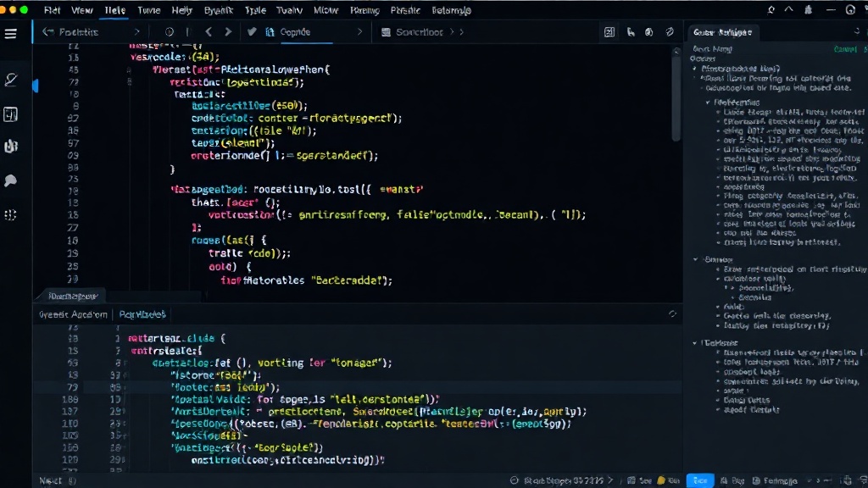Click the pointer-hand icon in the editor toolbar
Image resolution: width=868 pixels, height=488 pixels.
(x=631, y=32)
